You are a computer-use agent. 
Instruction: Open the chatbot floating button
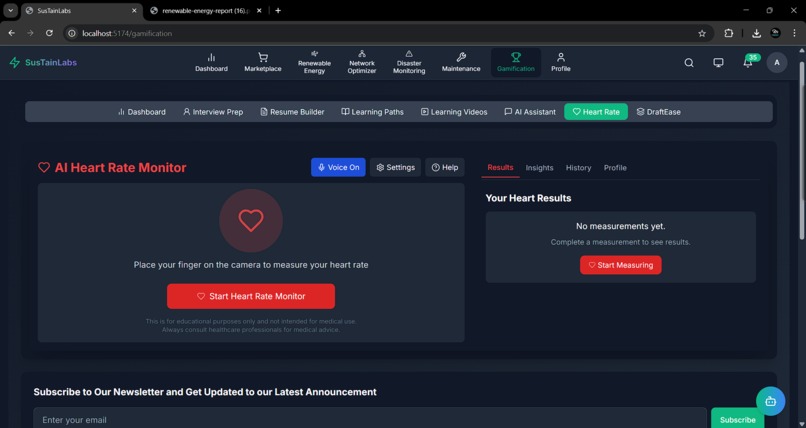coord(770,401)
